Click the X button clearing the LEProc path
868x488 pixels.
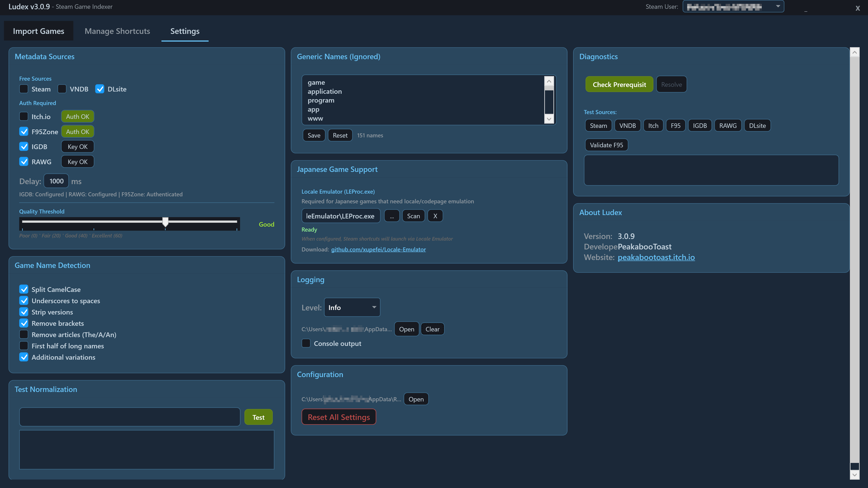point(435,216)
